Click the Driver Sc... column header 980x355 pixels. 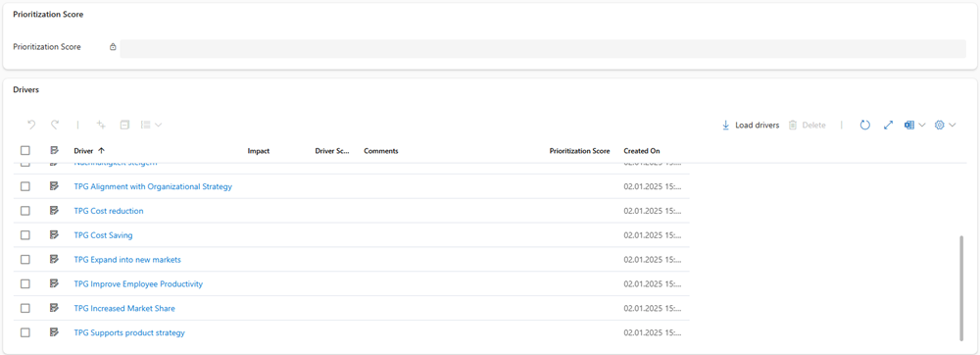pos(333,151)
